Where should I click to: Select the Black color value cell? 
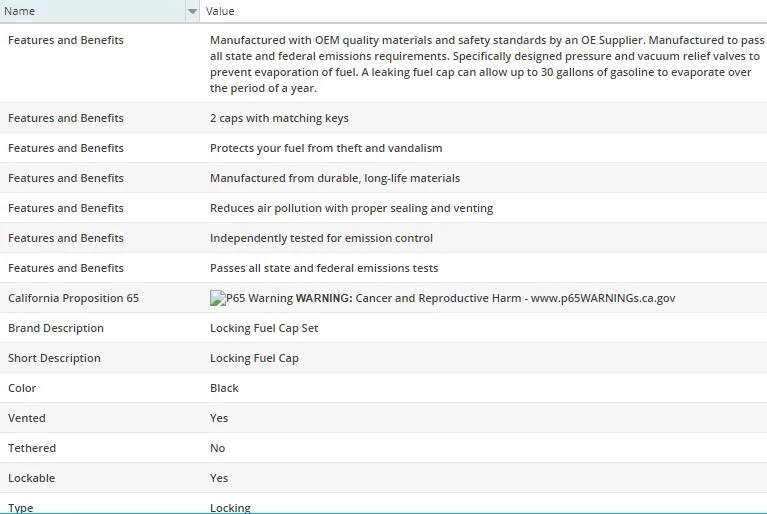point(224,388)
